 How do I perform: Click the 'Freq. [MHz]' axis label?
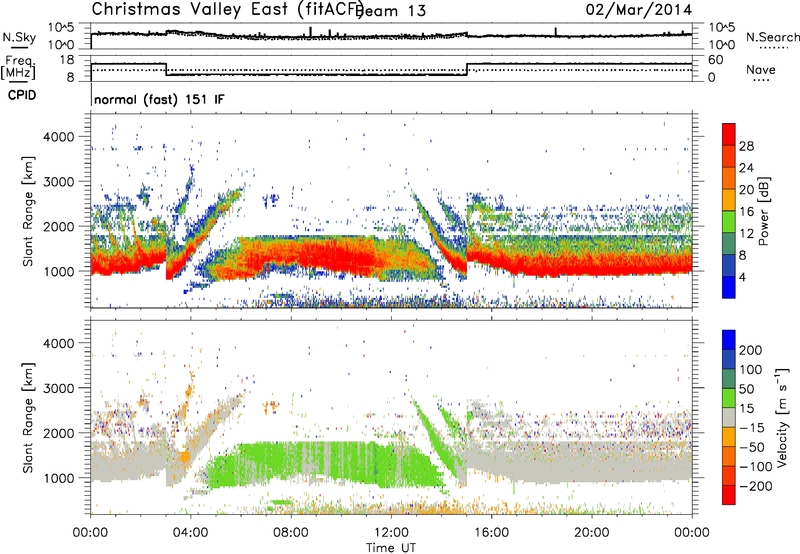(x=18, y=68)
